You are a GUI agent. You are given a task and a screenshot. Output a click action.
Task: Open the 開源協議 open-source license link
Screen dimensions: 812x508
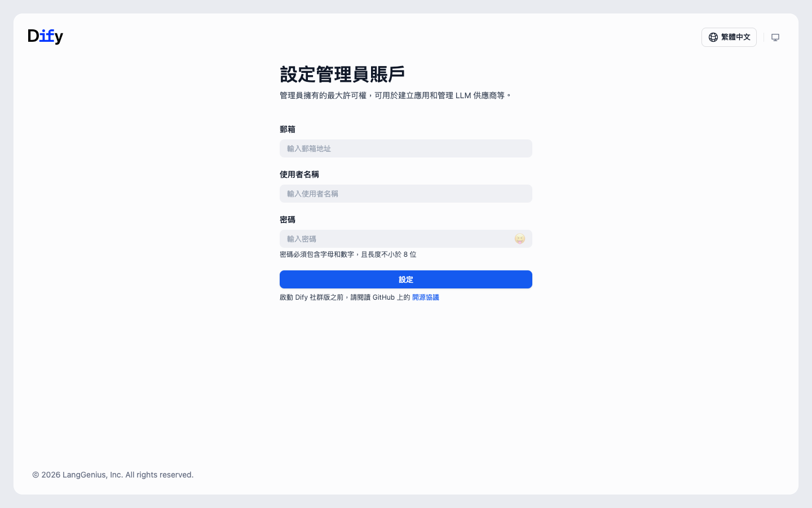click(426, 297)
